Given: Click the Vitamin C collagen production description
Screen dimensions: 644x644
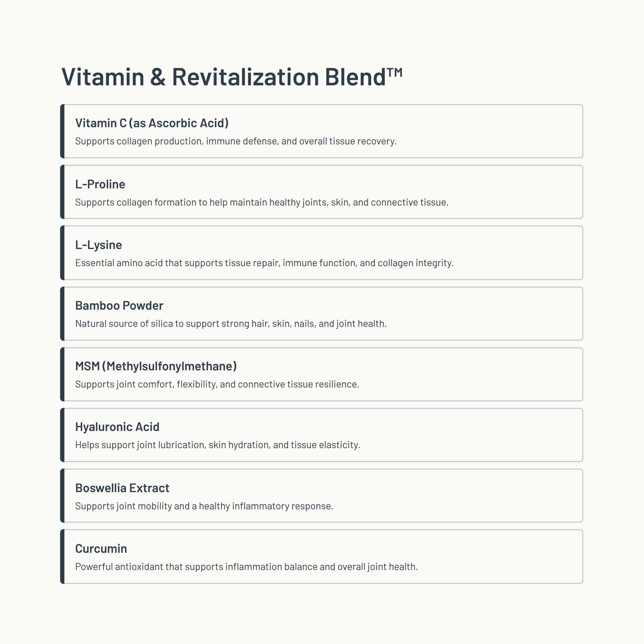Looking at the screenshot, I should point(236,141).
